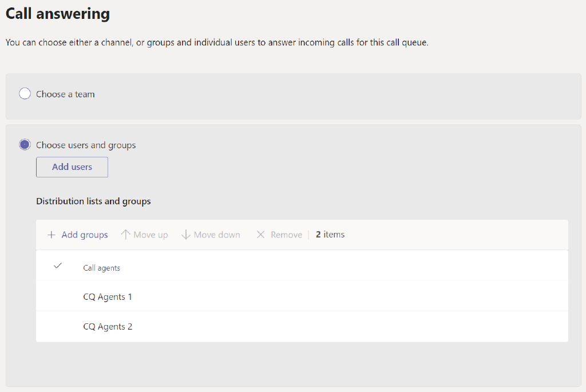Select the Choose a team radio button
The width and height of the screenshot is (586, 392).
click(x=24, y=93)
